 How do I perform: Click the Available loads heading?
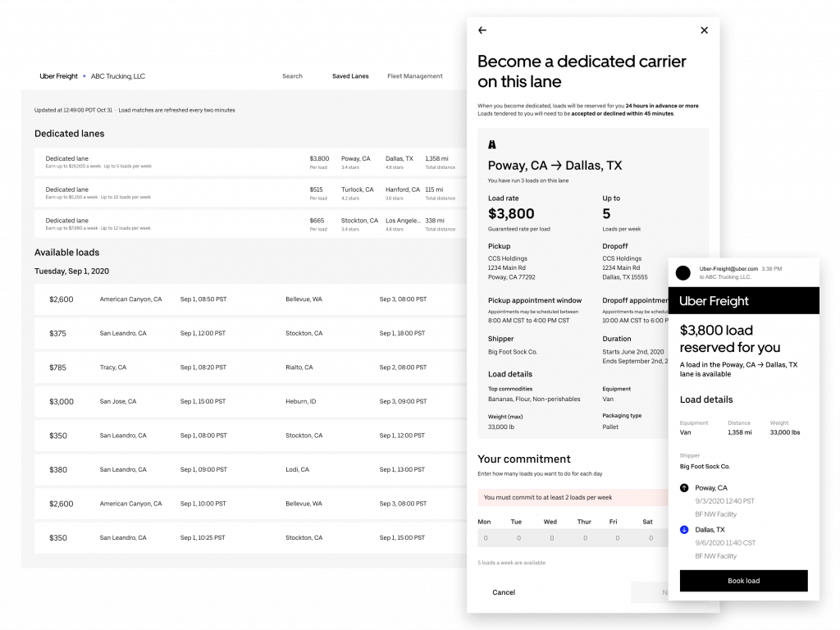[67, 253]
